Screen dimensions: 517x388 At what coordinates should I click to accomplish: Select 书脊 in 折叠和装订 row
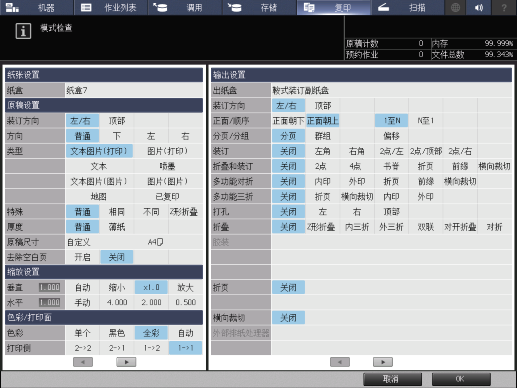pyautogui.click(x=391, y=166)
